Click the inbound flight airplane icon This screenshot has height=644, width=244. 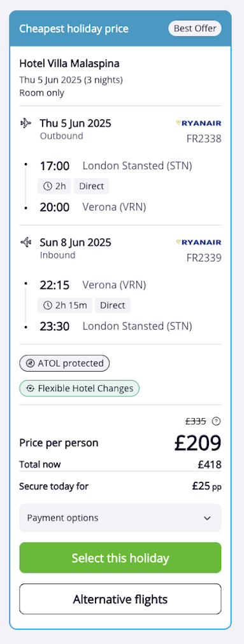pos(26,242)
